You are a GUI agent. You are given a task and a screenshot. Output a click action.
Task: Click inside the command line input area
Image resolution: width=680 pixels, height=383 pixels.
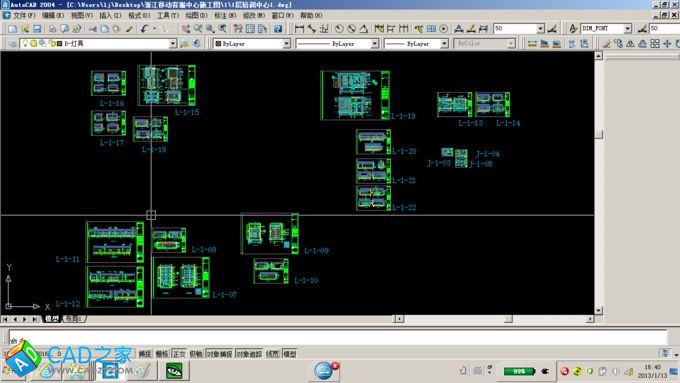338,336
